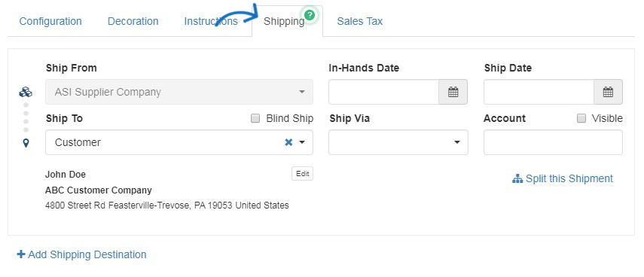This screenshot has width=644, height=277.
Task: Click the supplier boxes icon beside Ship From
Action: pyautogui.click(x=26, y=93)
